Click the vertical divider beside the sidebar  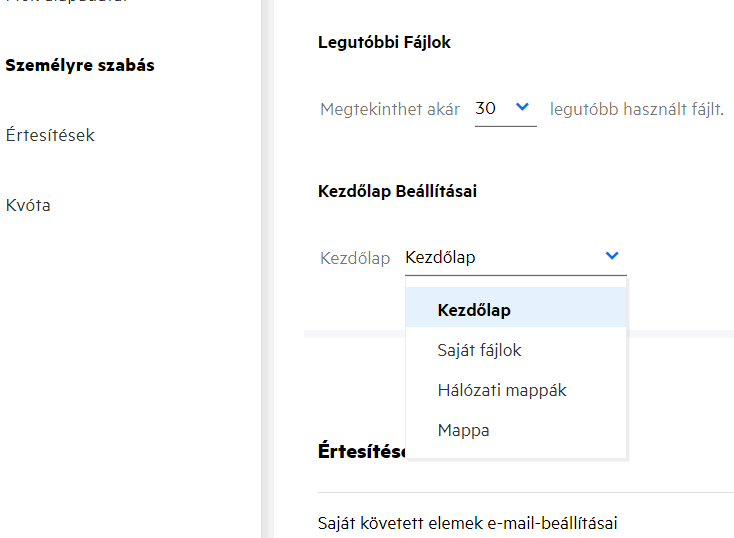point(265,269)
